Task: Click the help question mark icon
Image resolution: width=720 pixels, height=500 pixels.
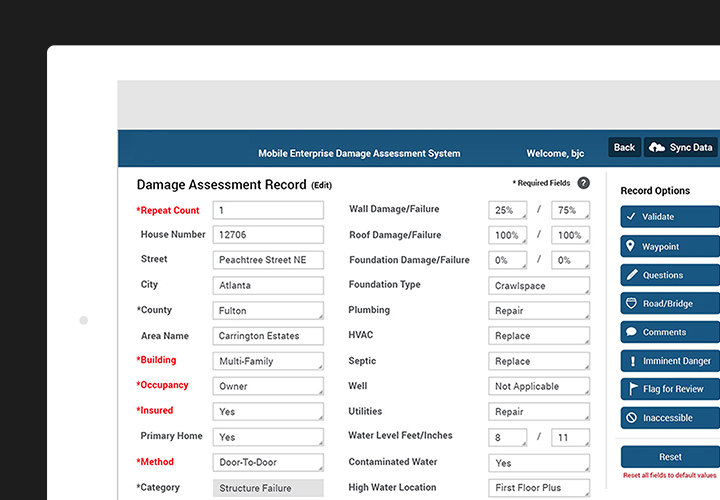Action: click(583, 183)
